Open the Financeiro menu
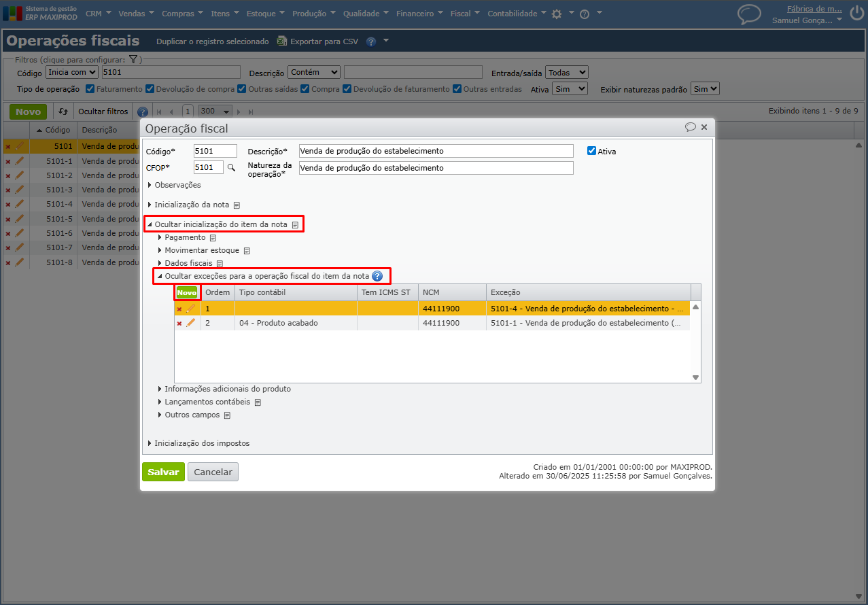The width and height of the screenshot is (868, 605). (x=419, y=13)
